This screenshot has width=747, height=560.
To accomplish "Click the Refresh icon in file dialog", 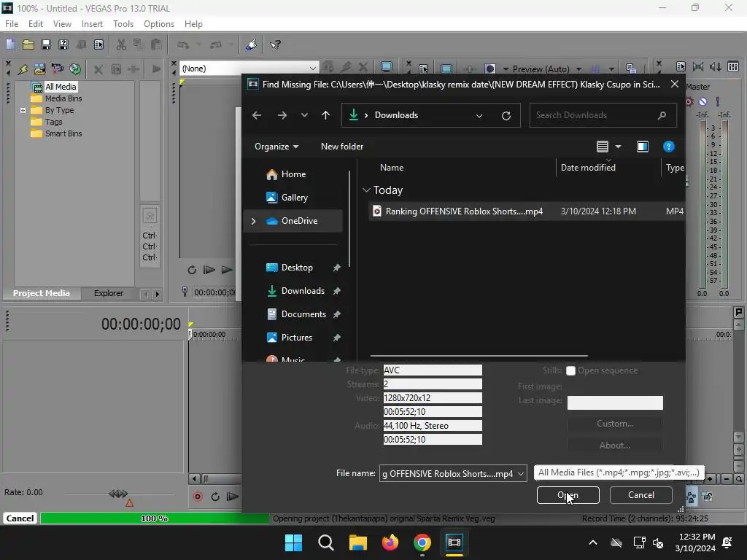I will (x=506, y=116).
